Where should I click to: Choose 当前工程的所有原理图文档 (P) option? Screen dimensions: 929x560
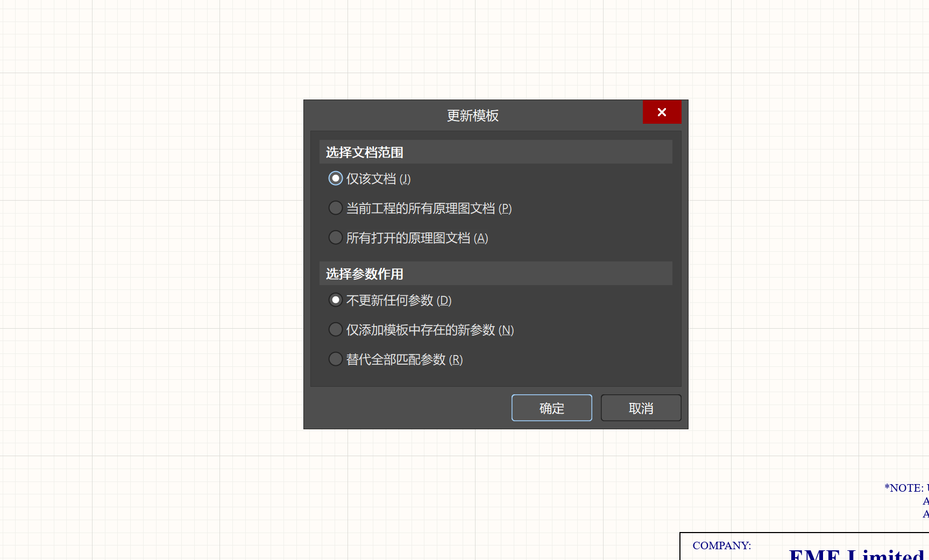click(335, 208)
